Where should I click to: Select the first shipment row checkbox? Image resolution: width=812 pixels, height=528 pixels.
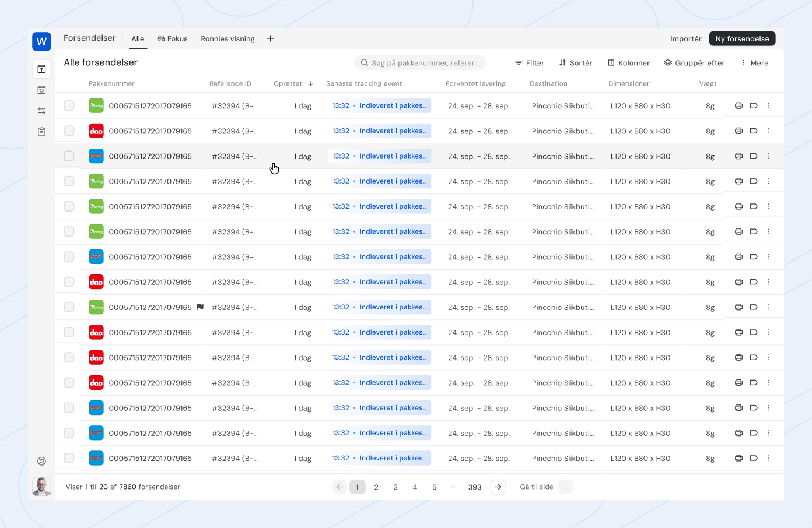[69, 106]
